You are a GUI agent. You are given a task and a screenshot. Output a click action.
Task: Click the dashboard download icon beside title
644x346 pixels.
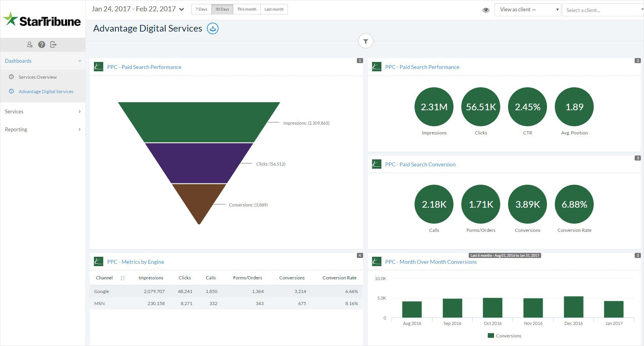click(x=212, y=28)
